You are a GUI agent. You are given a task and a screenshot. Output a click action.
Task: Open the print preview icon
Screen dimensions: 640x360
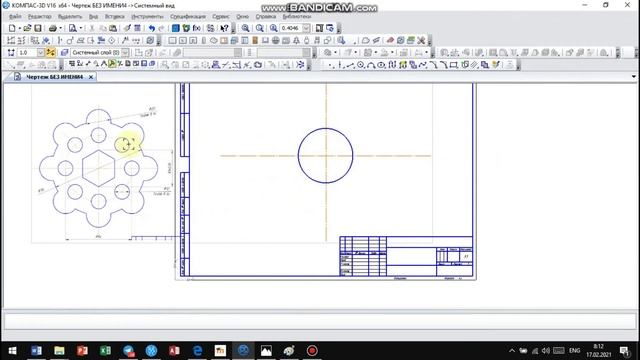click(x=73, y=28)
